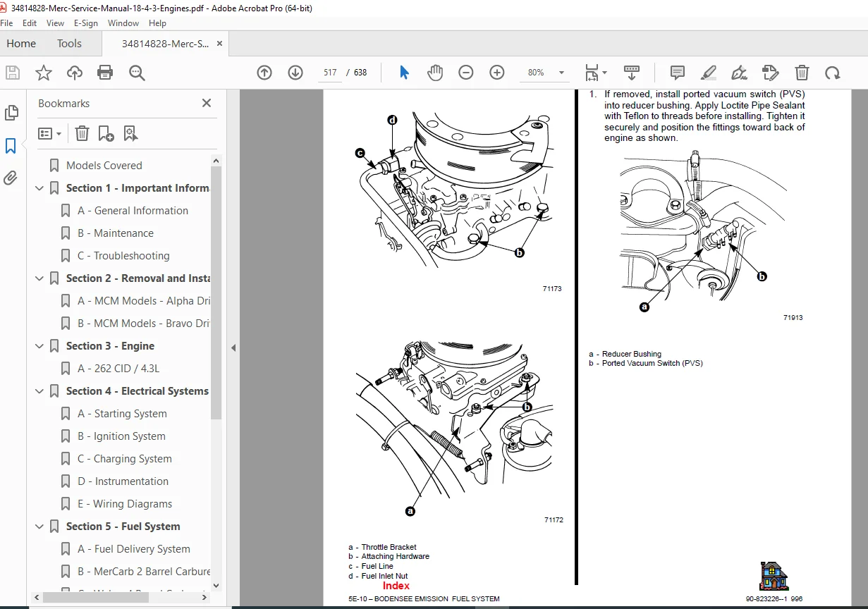Toggle the Bookmarks side panel icon

[x=11, y=146]
